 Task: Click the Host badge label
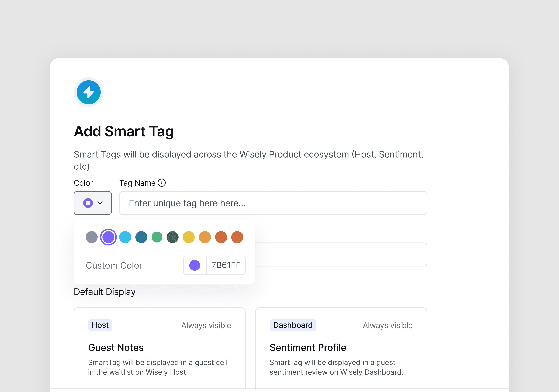click(100, 325)
